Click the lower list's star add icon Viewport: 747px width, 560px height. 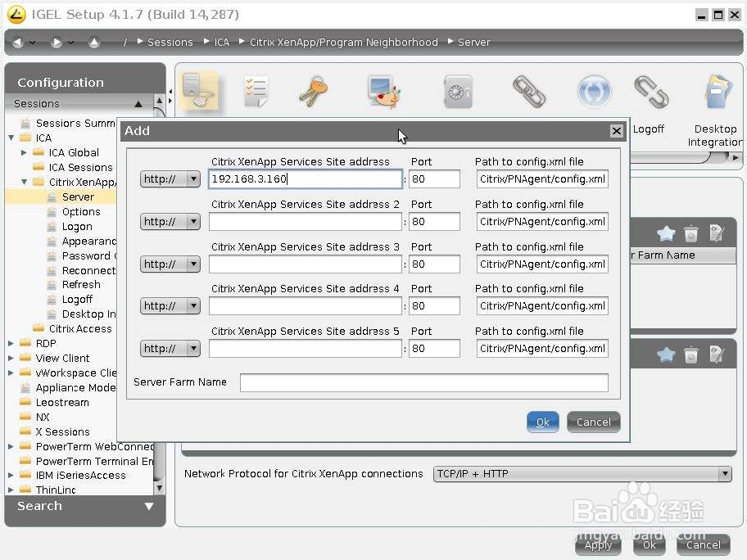(666, 355)
